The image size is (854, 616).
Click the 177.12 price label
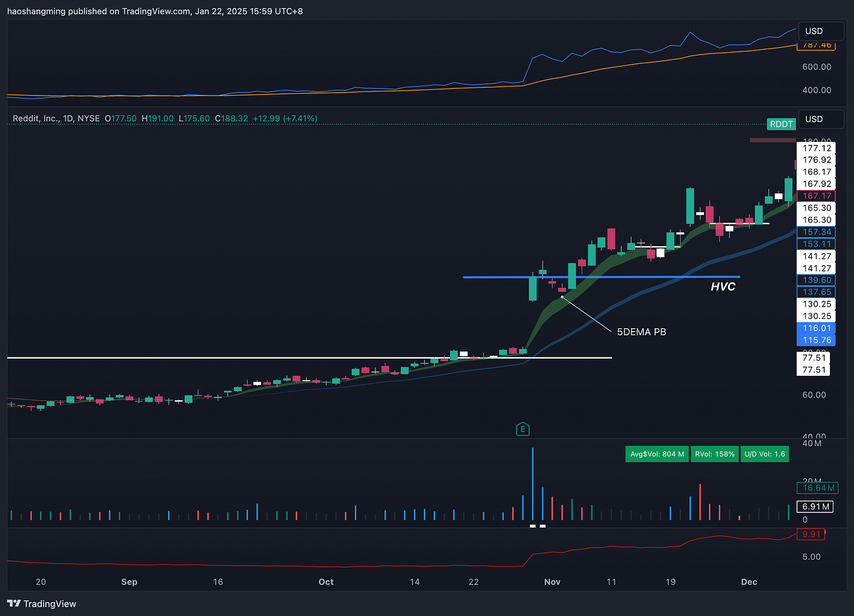pyautogui.click(x=816, y=148)
